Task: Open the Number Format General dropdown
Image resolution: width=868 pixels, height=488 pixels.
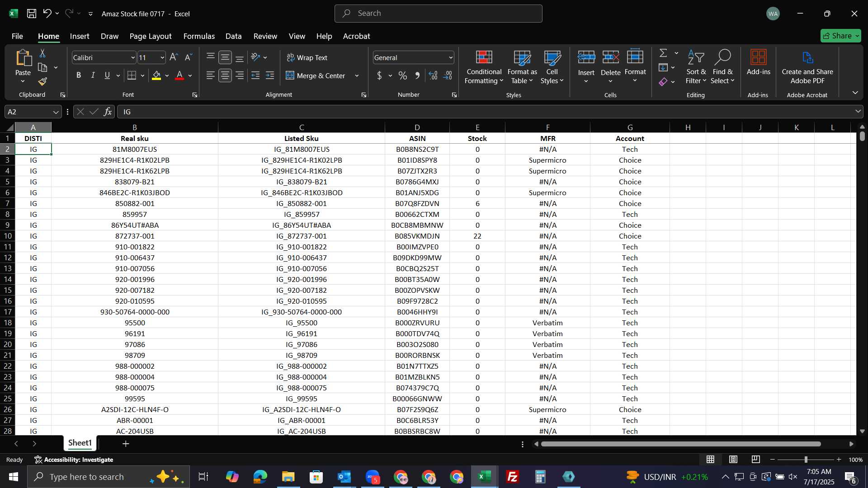Action: coord(451,57)
